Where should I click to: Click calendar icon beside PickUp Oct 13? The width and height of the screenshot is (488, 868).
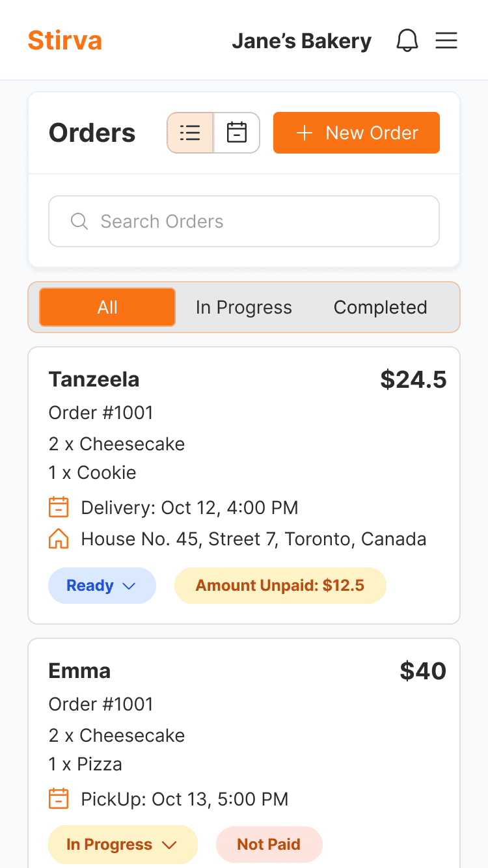coord(59,798)
